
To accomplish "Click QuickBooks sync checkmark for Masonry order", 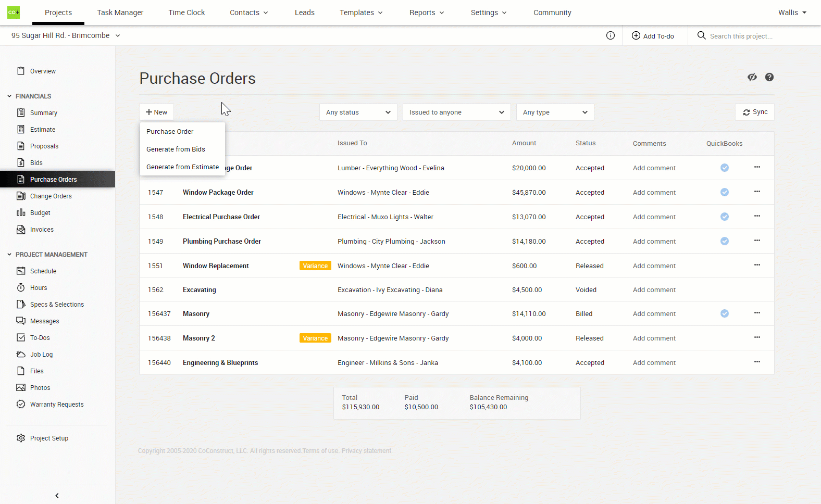I will click(724, 313).
